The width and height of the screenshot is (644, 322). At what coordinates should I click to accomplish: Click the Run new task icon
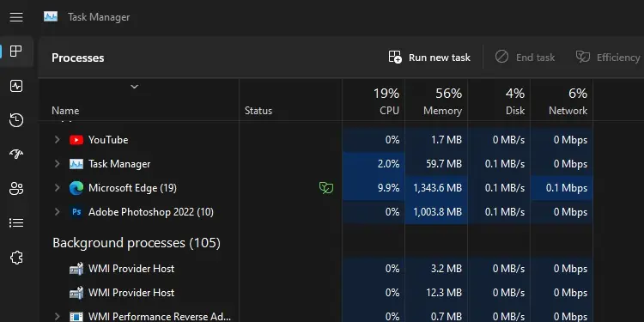coord(395,57)
